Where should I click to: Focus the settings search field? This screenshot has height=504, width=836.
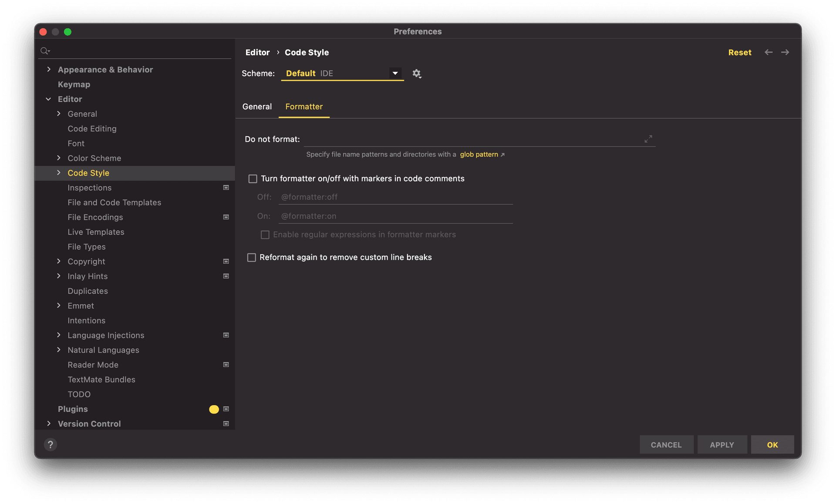[x=135, y=51]
